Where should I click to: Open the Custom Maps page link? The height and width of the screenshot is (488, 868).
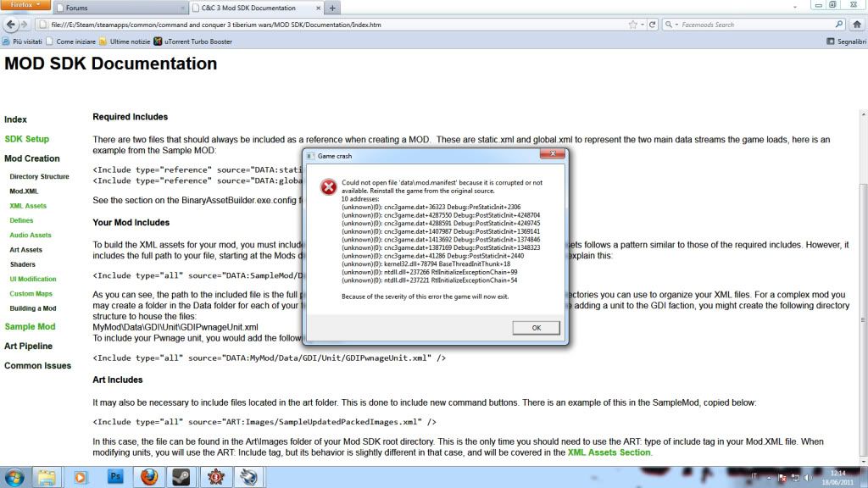point(31,294)
